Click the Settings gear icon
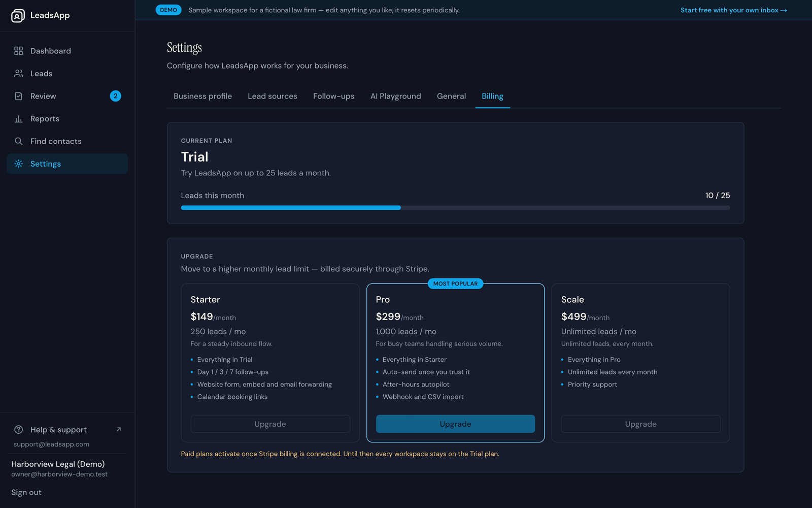 click(19, 164)
